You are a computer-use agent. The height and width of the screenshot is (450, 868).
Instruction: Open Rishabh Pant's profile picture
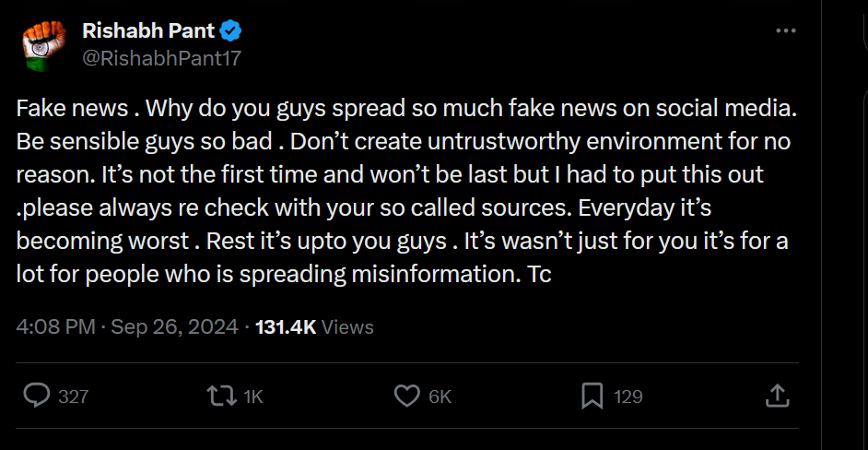pos(42,44)
